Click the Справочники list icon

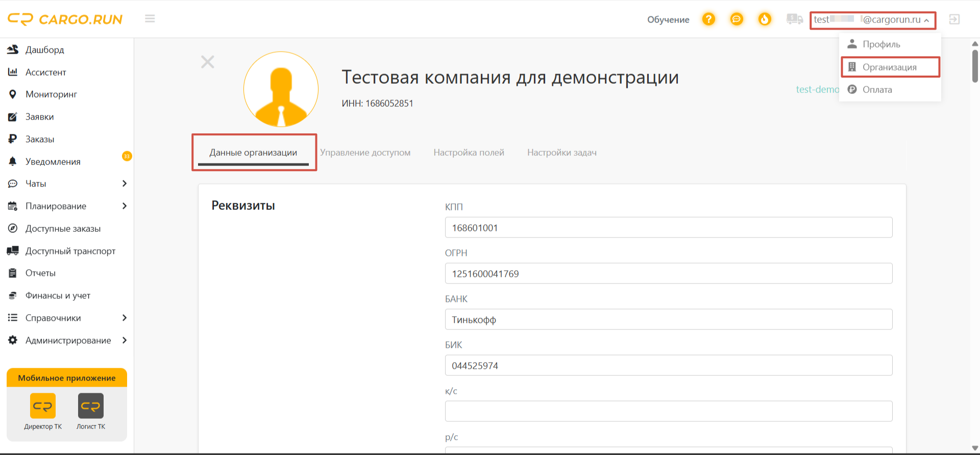pyautogui.click(x=13, y=318)
